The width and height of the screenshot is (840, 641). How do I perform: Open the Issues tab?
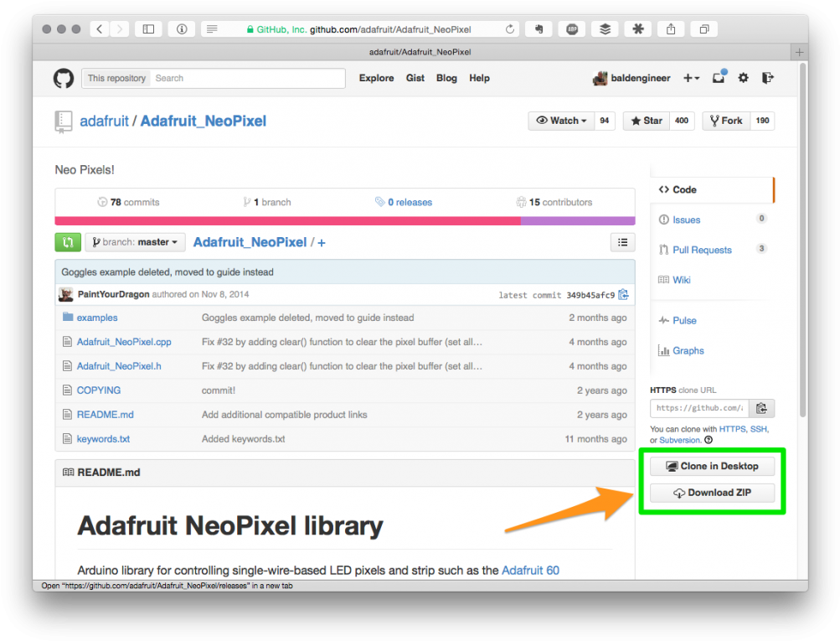687,220
